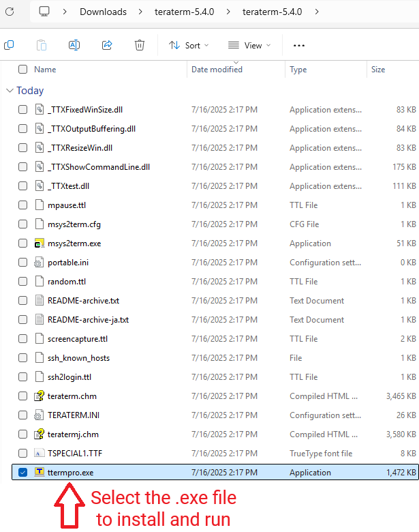Screen dimensions: 419x532
Task: Click the teratermj.chm help file icon
Action: click(40, 434)
